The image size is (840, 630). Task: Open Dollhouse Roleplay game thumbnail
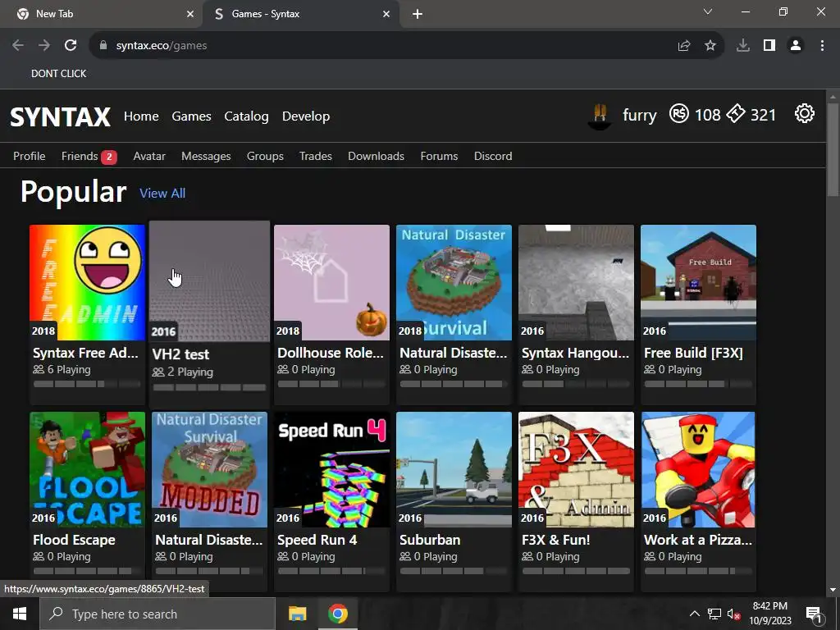(x=331, y=282)
